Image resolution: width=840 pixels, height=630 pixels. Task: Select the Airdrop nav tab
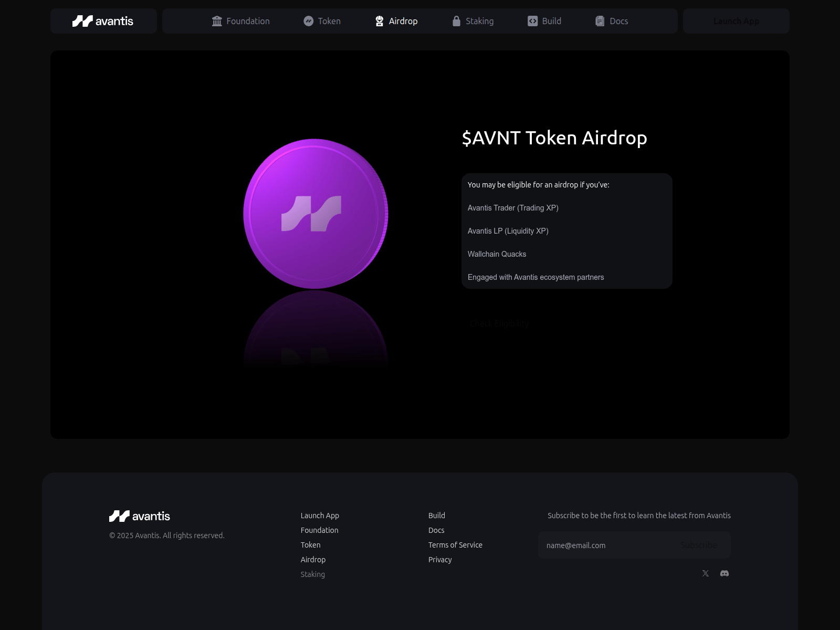[396, 21]
